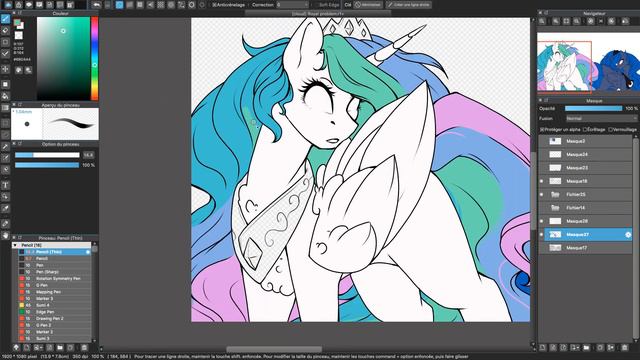Click Navigator fit-to-screen icon
The image size is (640, 360).
[567, 21]
